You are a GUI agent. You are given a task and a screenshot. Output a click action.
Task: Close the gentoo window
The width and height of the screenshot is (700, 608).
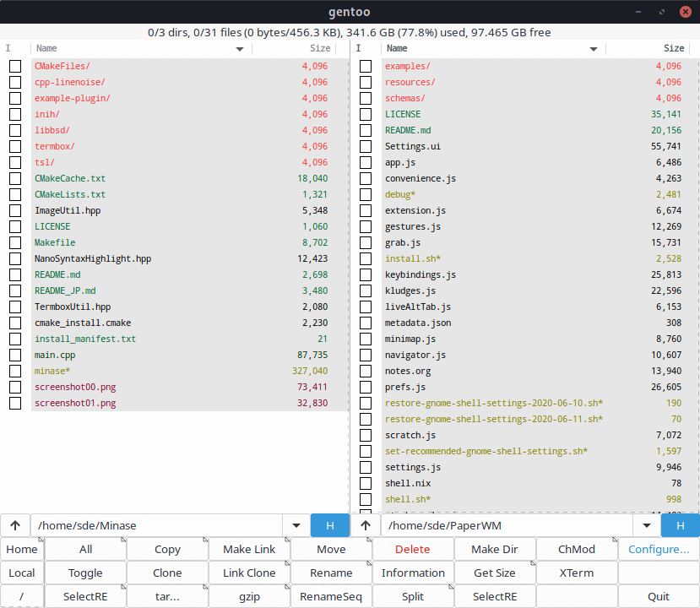coord(686,12)
